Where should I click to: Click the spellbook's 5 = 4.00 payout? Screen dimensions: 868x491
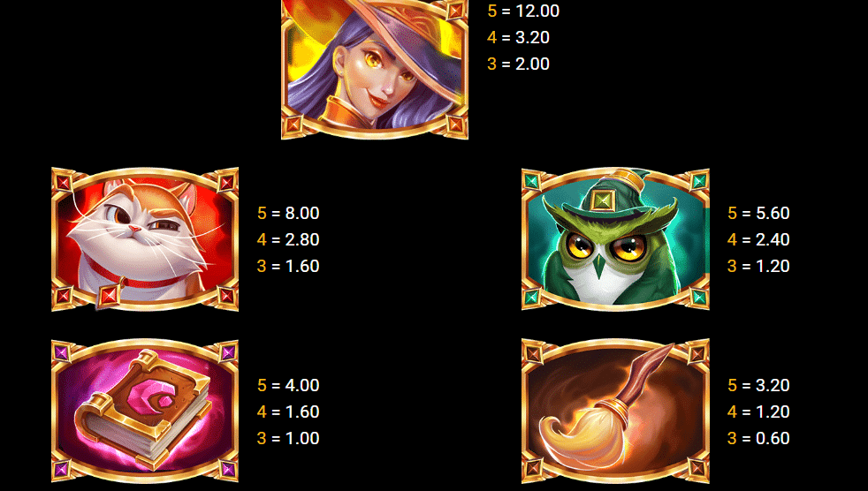[x=288, y=385]
